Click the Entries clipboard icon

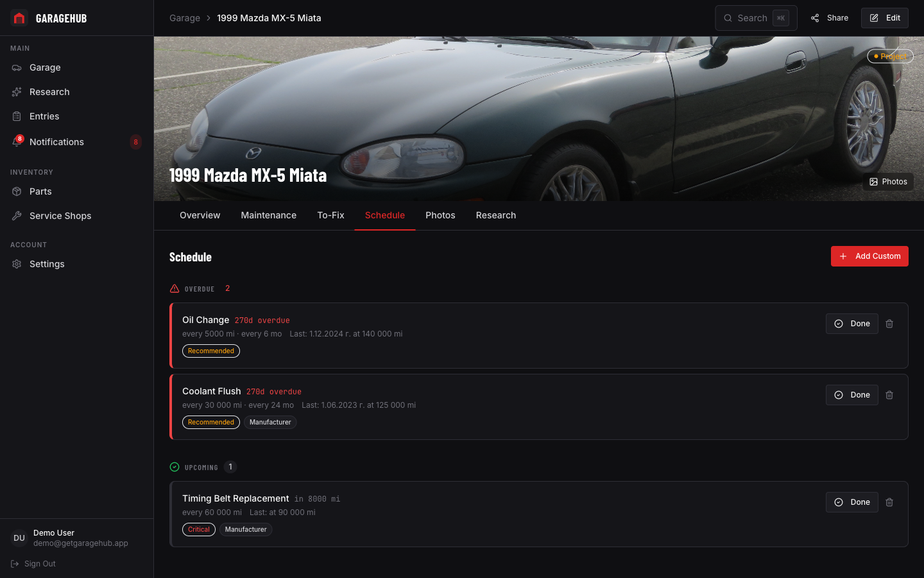tap(17, 116)
